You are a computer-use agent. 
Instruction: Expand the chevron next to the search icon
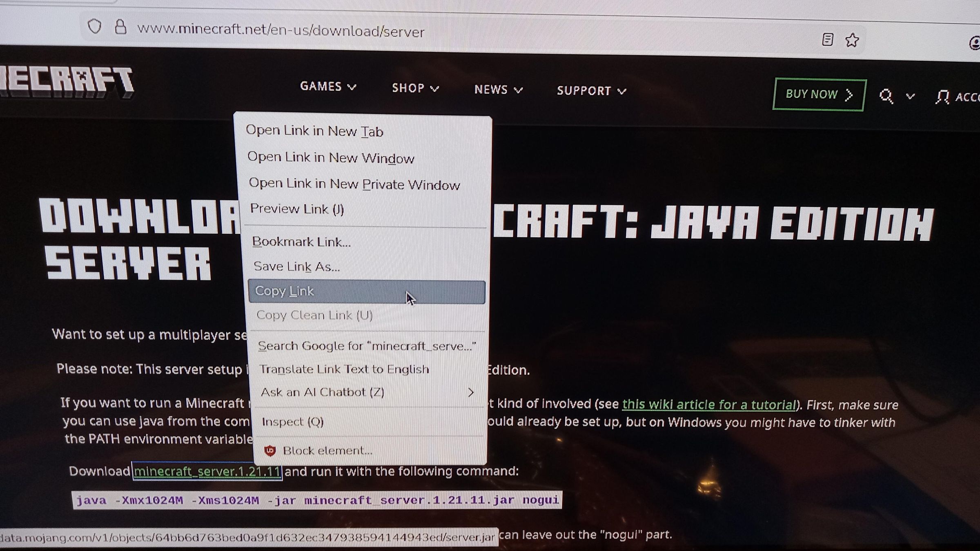point(910,96)
